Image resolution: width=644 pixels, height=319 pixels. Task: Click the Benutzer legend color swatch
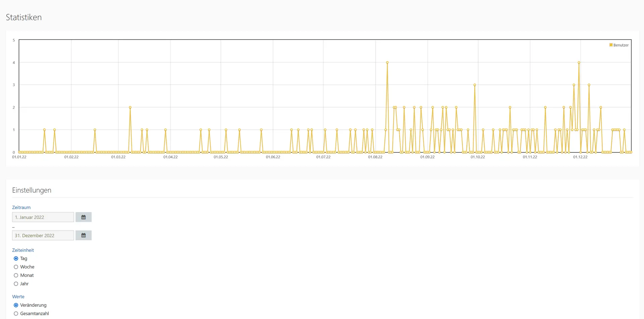click(611, 45)
